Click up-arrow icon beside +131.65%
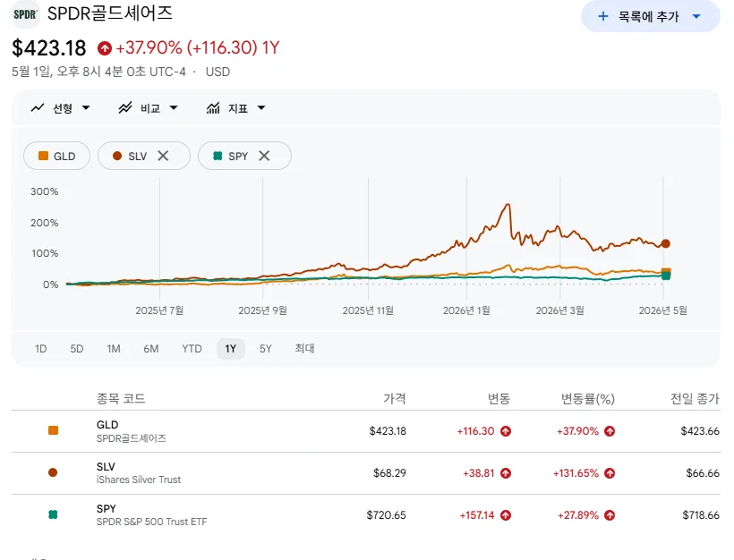This screenshot has width=734, height=560. (610, 473)
